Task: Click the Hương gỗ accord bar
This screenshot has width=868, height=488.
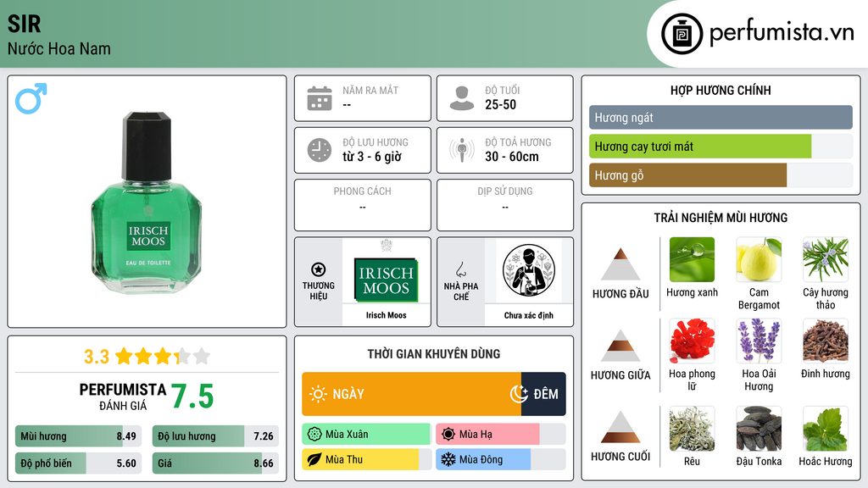Action: click(x=721, y=175)
